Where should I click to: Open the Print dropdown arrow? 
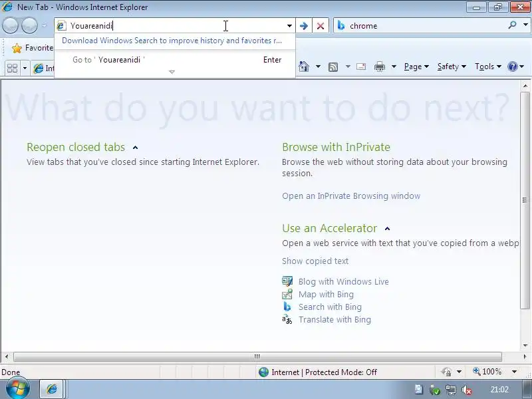pyautogui.click(x=394, y=66)
